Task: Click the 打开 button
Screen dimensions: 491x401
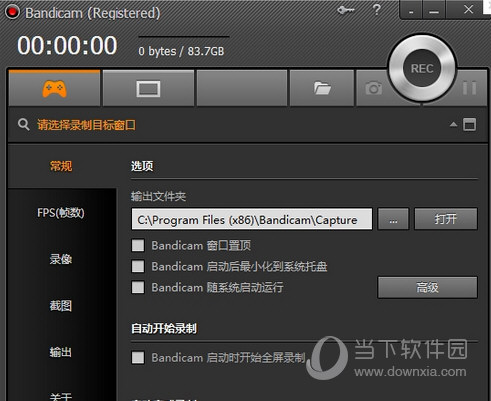Action: (x=446, y=219)
